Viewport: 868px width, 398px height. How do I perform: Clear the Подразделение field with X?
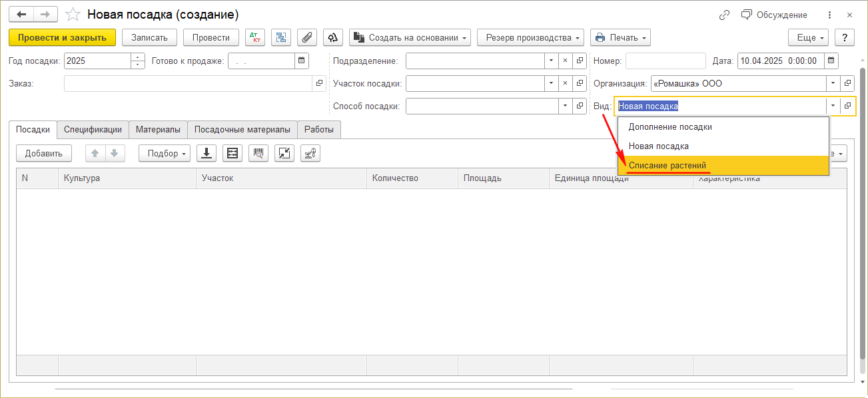566,61
